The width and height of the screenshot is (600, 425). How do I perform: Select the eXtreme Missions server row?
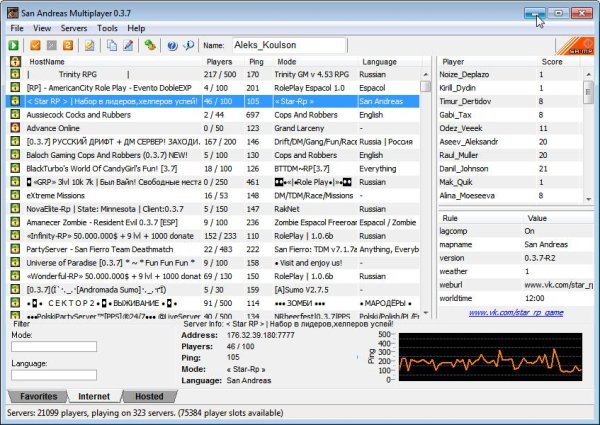click(x=213, y=195)
